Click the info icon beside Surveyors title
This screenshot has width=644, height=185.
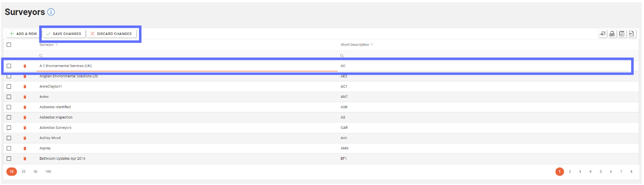coord(51,12)
